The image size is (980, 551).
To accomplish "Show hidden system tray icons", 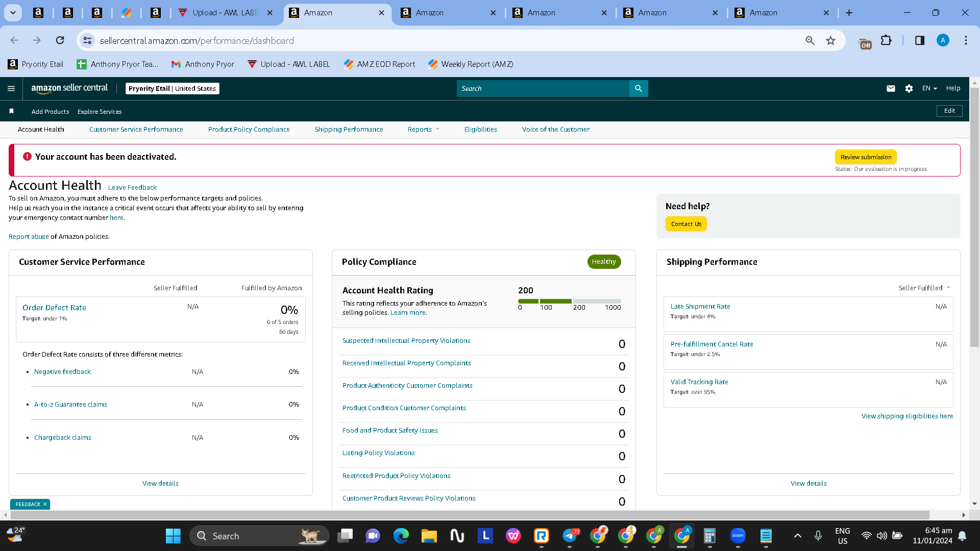I will pyautogui.click(x=798, y=536).
